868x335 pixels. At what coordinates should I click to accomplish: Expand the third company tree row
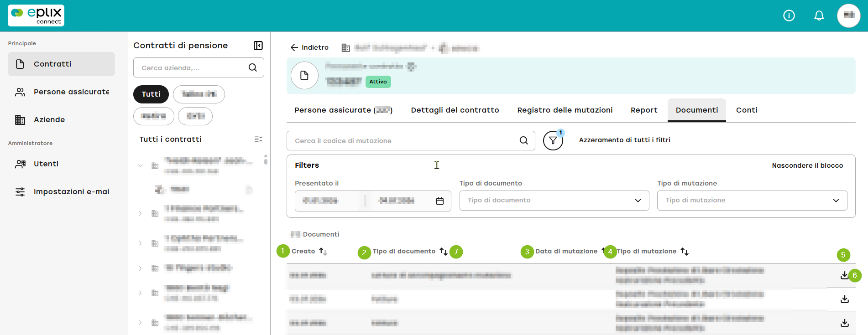coord(140,243)
